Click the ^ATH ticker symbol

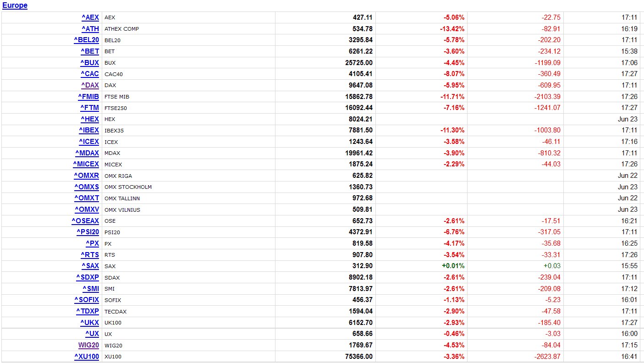tap(90, 28)
